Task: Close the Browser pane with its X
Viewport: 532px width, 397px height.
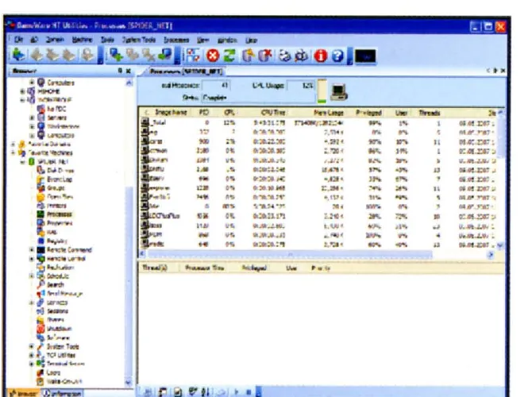Action: pyautogui.click(x=129, y=71)
